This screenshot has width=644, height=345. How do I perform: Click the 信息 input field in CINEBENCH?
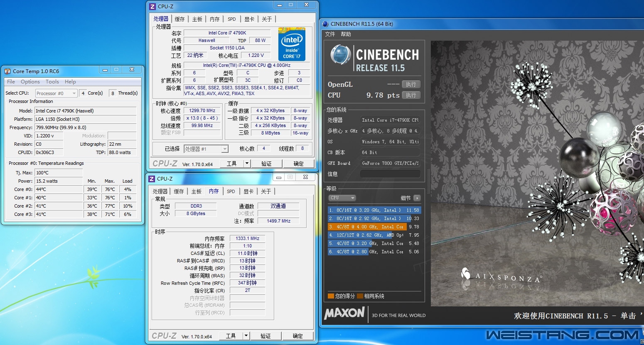click(x=390, y=174)
